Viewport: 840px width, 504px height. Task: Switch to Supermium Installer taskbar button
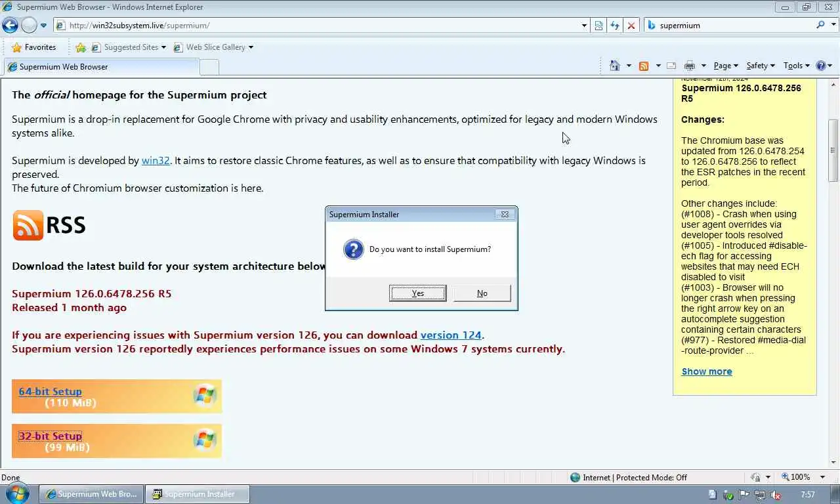click(198, 494)
